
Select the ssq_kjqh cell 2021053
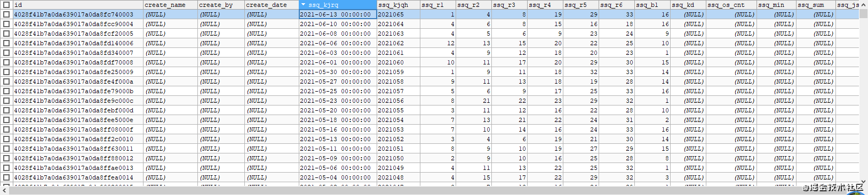399,129
